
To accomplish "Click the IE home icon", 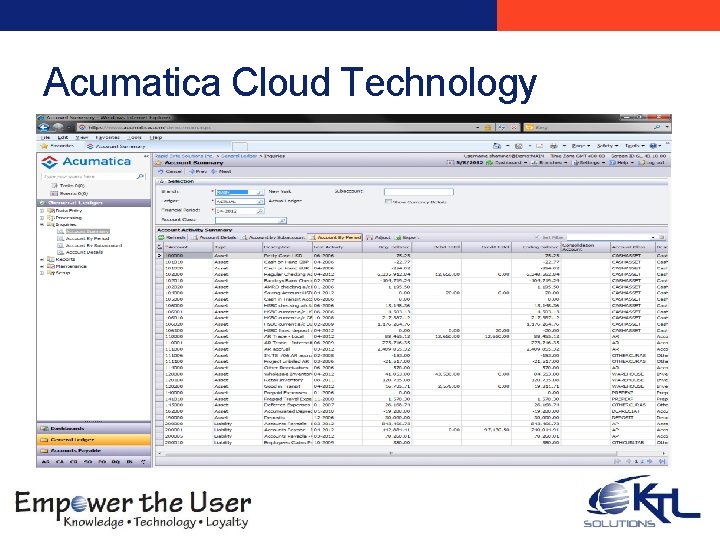I will pyautogui.click(x=497, y=146).
